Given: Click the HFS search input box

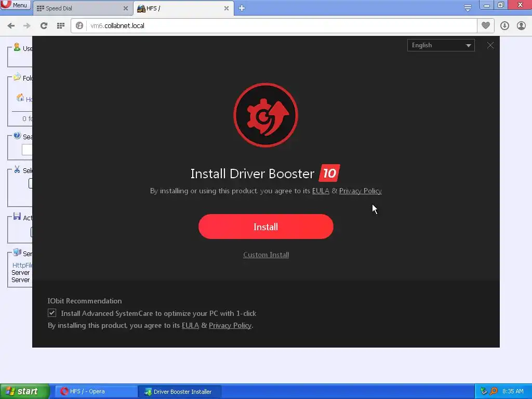Looking at the screenshot, I should [x=27, y=150].
